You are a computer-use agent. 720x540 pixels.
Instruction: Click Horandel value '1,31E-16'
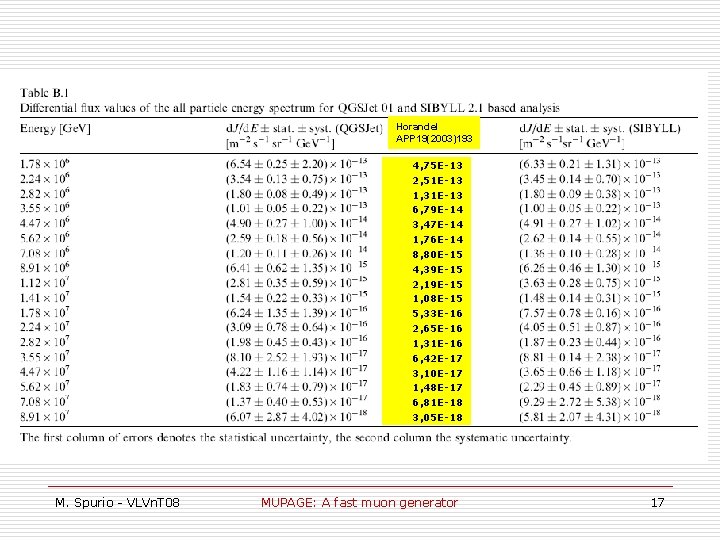437,343
